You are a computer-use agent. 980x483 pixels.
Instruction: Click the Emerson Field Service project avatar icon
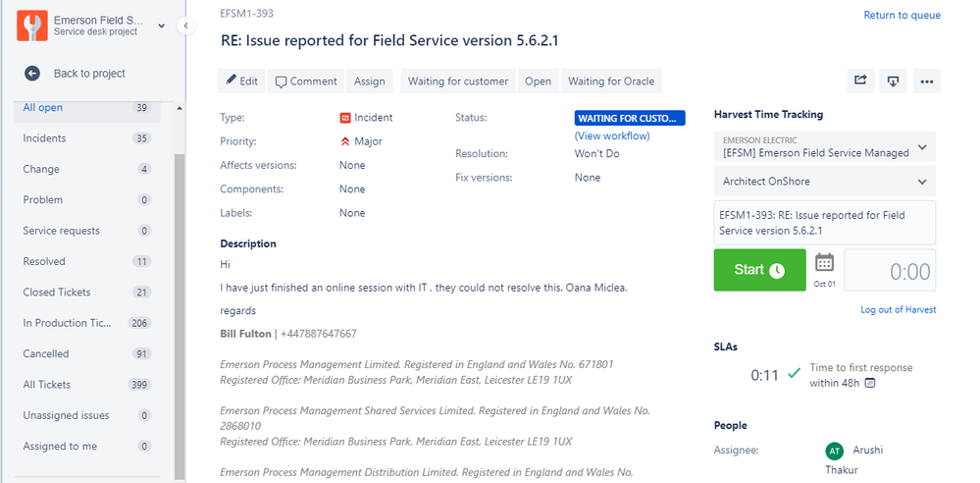(31, 26)
